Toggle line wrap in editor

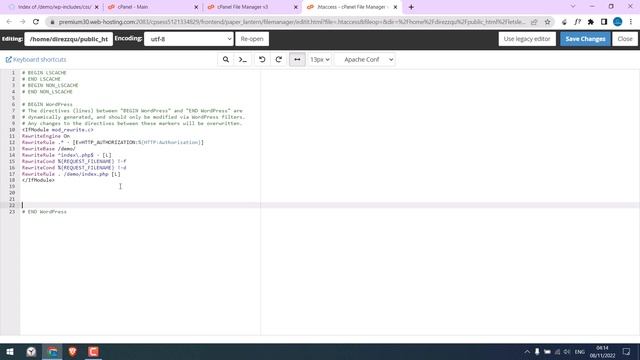pyautogui.click(x=297, y=60)
